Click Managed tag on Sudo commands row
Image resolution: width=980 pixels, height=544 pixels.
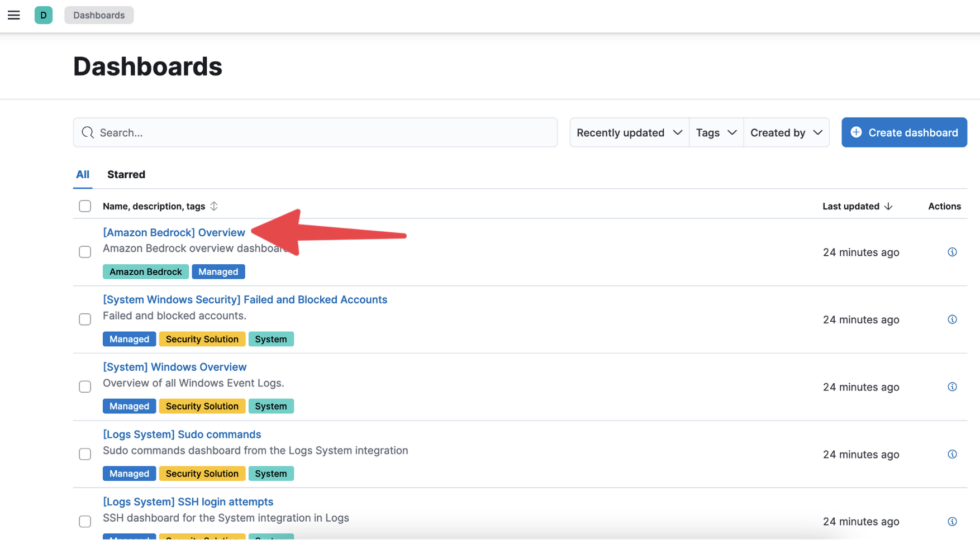click(x=129, y=474)
